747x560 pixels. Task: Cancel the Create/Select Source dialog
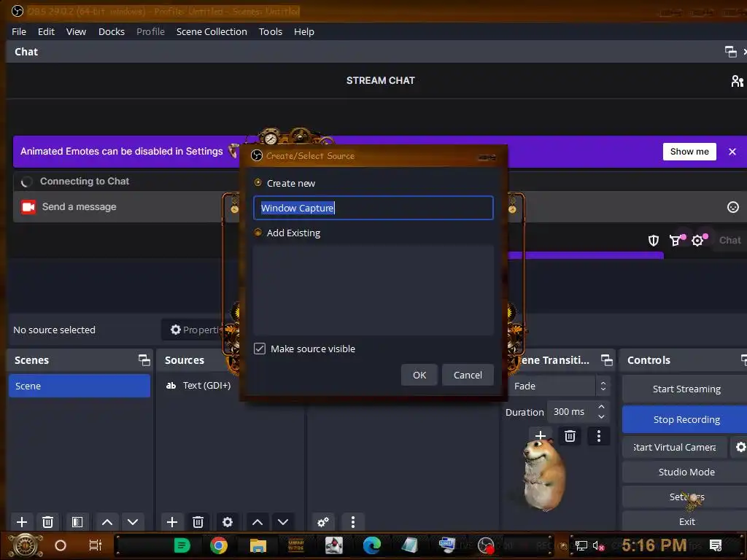tap(468, 376)
